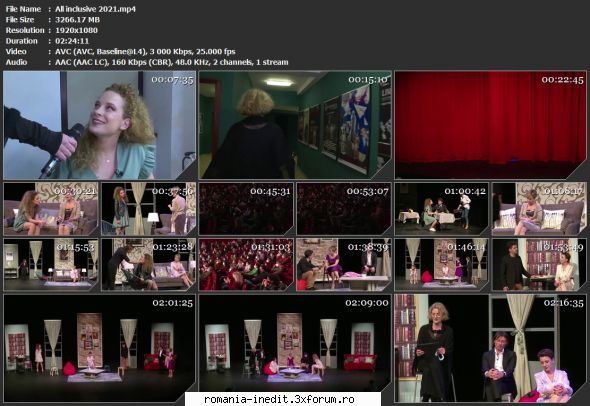Select the resolution value '1920x1080'

click(76, 30)
